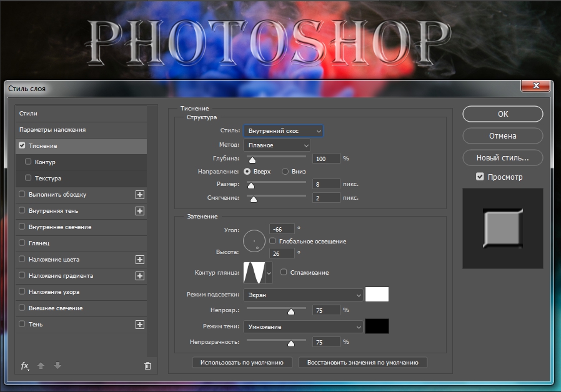The width and height of the screenshot is (561, 392).
Task: Open the Режим тени dropdown showing Умножение
Action: (x=303, y=326)
